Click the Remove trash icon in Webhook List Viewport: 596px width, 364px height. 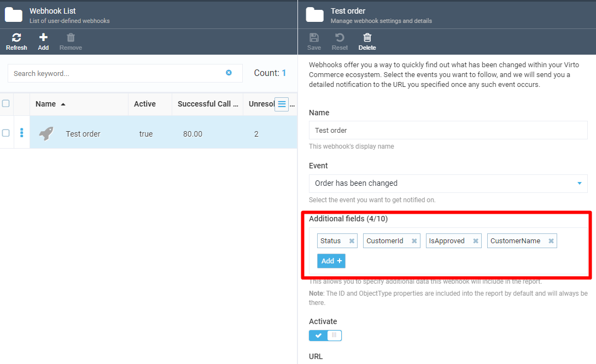tap(70, 38)
